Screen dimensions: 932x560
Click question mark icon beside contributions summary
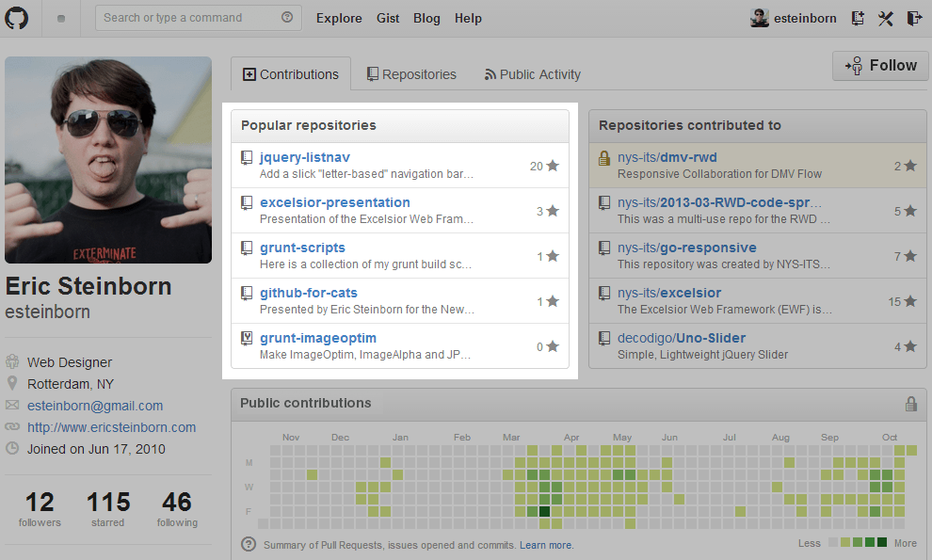tap(249, 544)
